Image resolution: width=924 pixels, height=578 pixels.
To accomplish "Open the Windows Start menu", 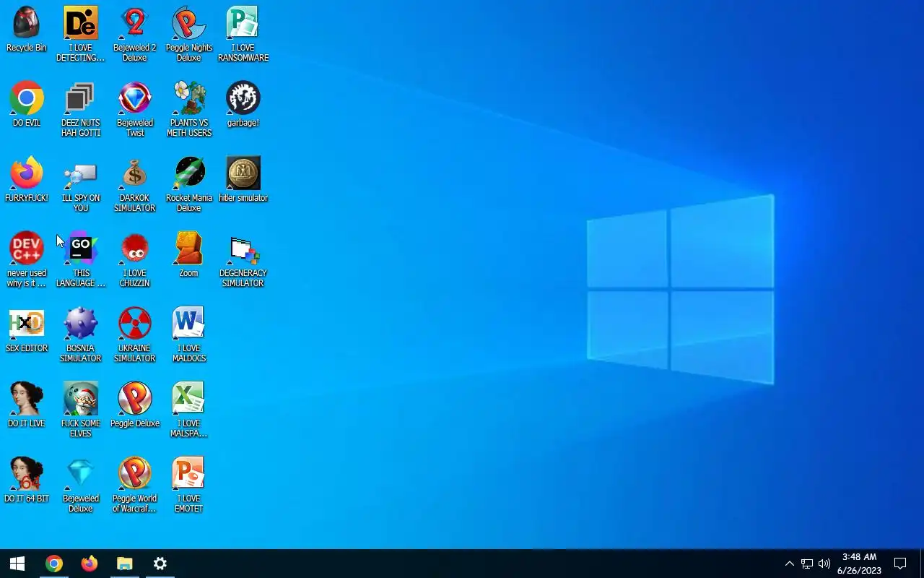I will coord(17,564).
